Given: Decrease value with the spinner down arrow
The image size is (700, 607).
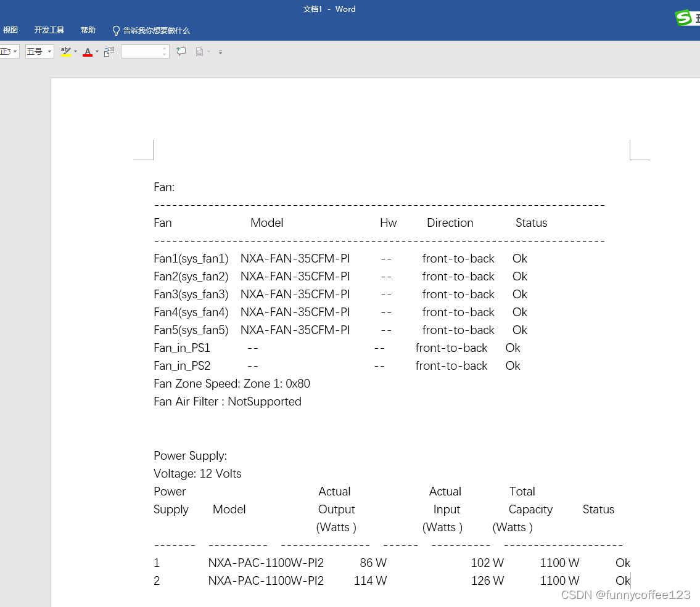Looking at the screenshot, I should [165, 55].
